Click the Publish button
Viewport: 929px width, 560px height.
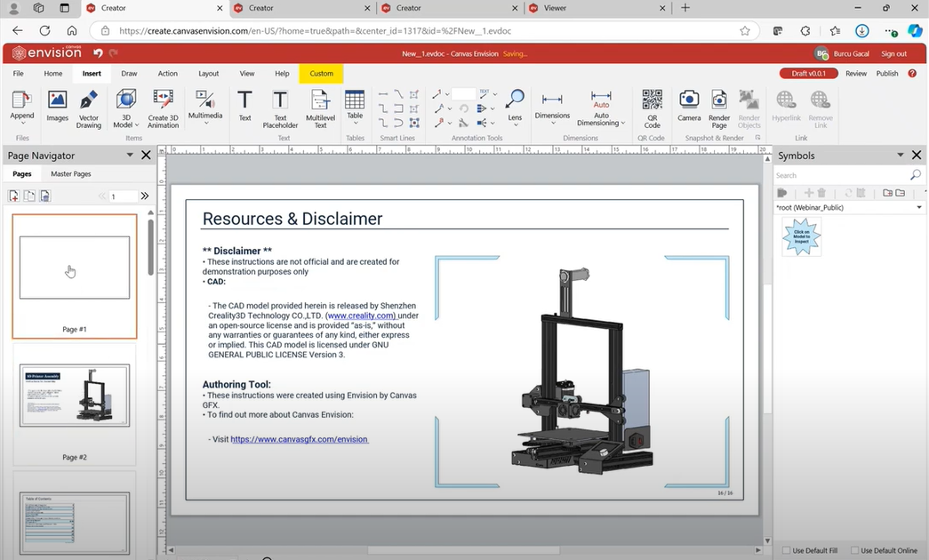(x=886, y=74)
